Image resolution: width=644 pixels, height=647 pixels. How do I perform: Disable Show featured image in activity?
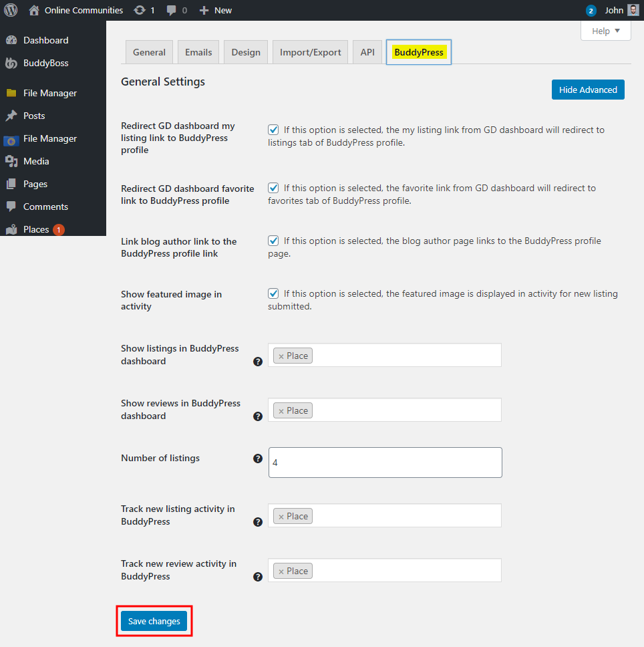coord(273,293)
